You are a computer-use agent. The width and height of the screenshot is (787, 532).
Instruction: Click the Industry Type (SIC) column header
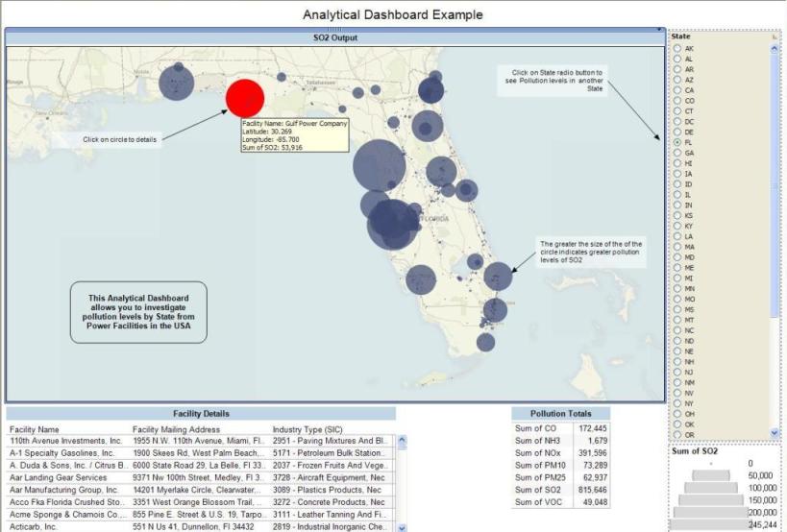tap(307, 429)
